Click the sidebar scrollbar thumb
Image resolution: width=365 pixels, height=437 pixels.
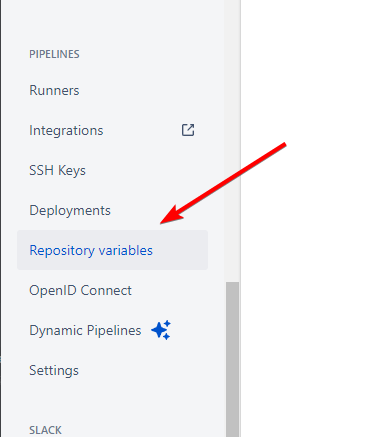pos(232,359)
